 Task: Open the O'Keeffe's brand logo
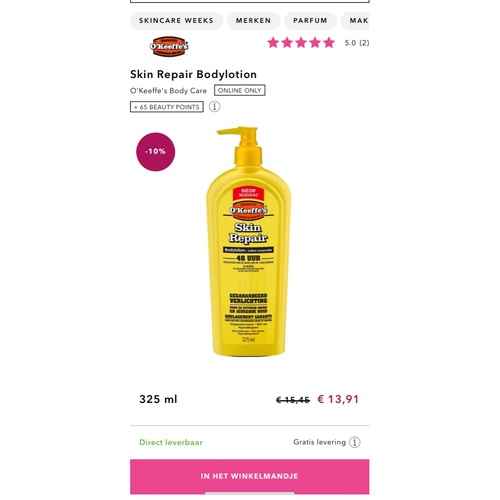(169, 46)
